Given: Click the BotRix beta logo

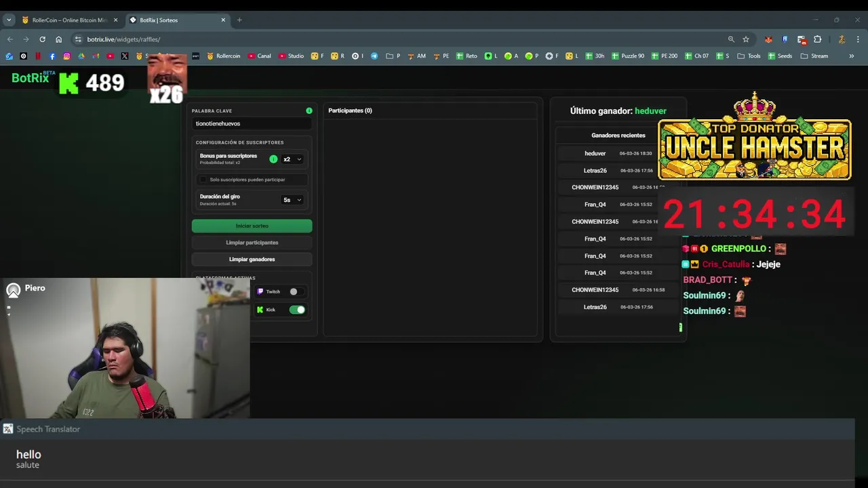Looking at the screenshot, I should point(33,78).
